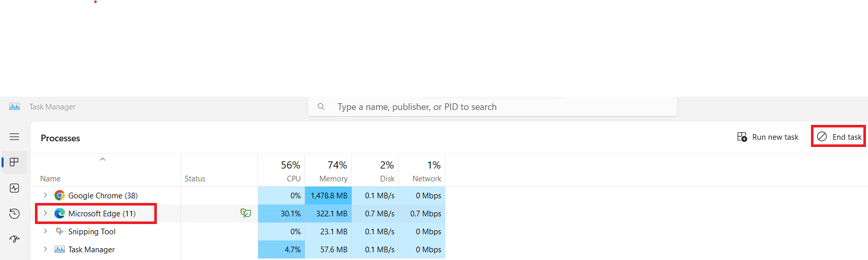Click the 4.7% CPU cell for Task Manager
This screenshot has height=260, width=868.
(281, 249)
